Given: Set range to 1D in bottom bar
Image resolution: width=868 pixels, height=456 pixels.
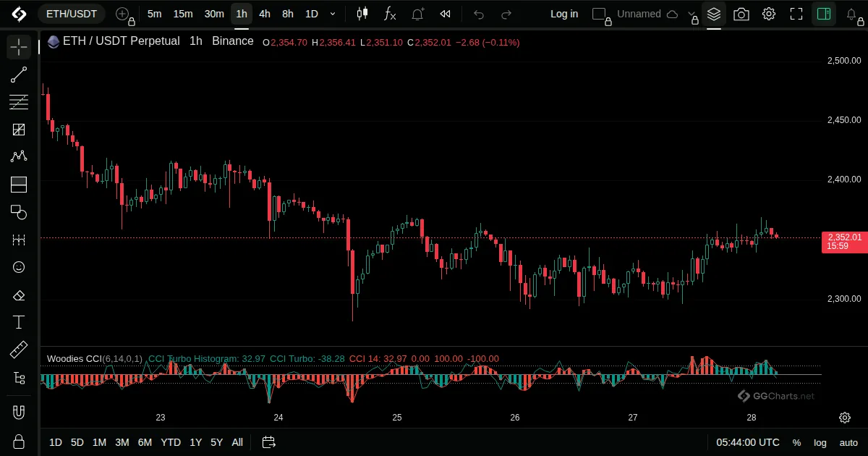Looking at the screenshot, I should 56,442.
